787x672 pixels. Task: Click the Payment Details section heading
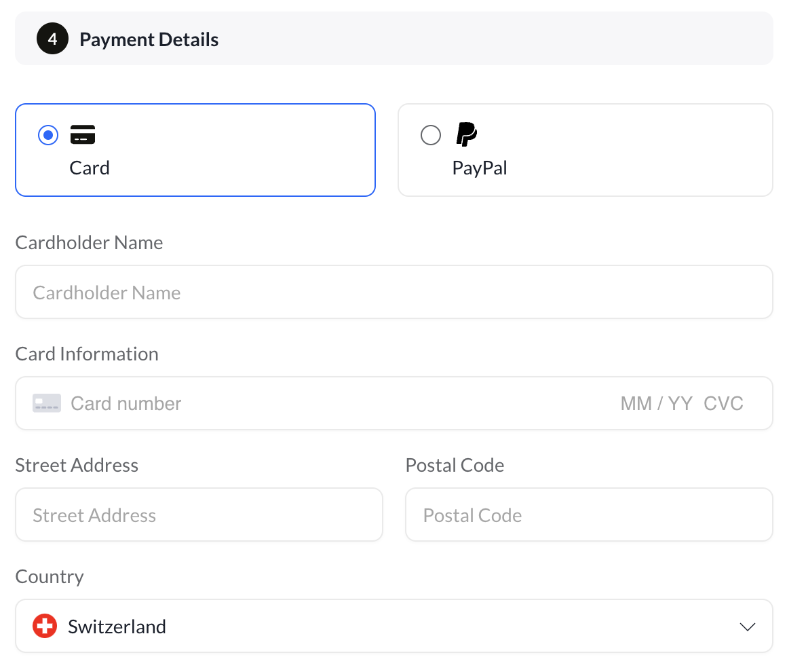click(149, 39)
